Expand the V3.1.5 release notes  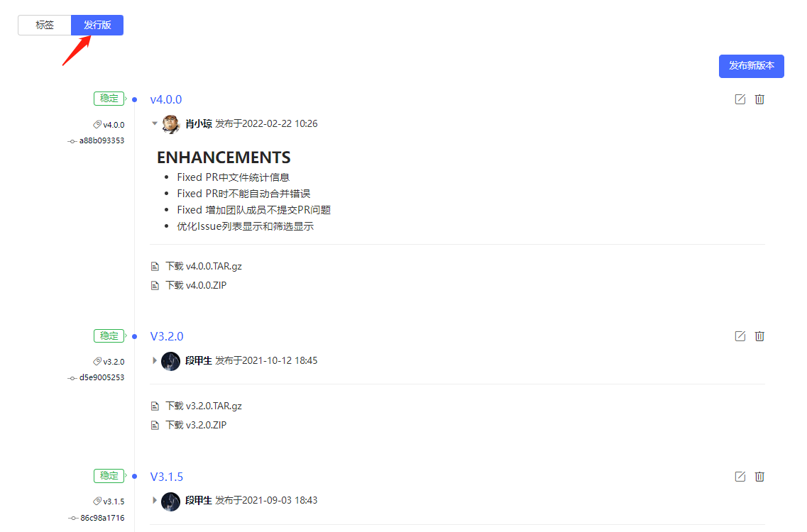point(155,500)
